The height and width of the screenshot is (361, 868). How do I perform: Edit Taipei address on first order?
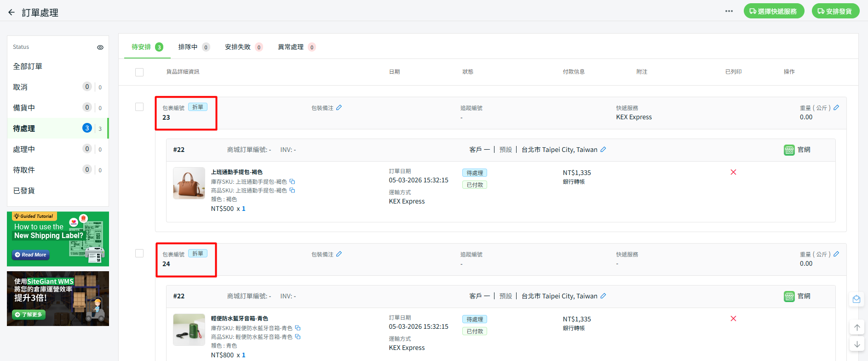click(603, 150)
